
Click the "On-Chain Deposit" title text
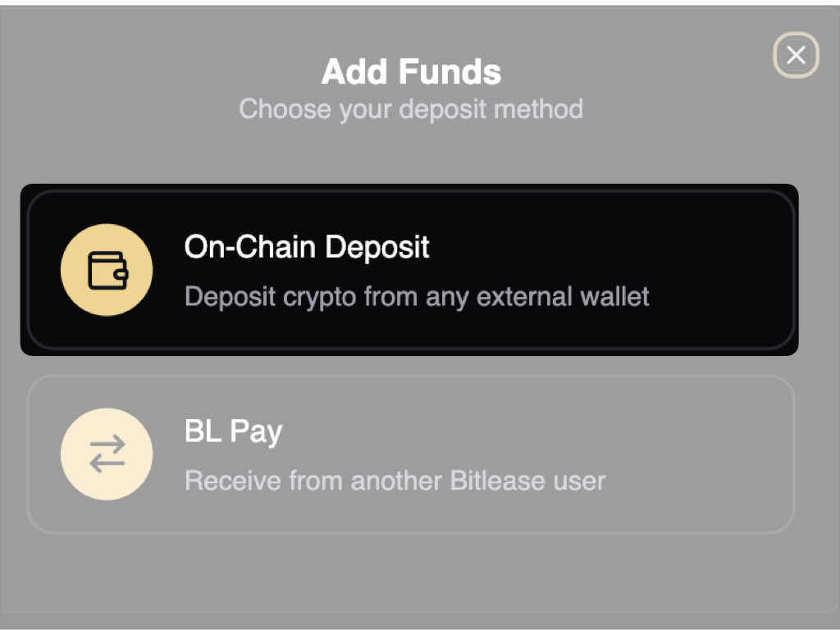[x=307, y=247]
